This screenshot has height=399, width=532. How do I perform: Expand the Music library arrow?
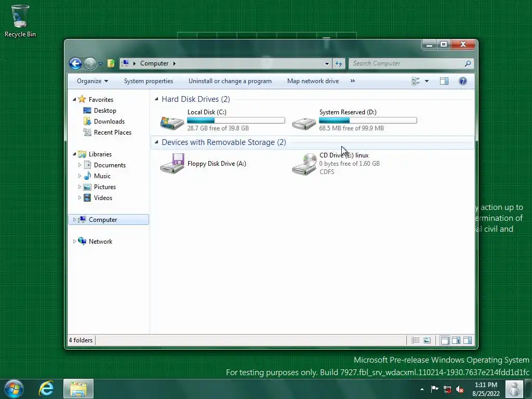click(79, 176)
